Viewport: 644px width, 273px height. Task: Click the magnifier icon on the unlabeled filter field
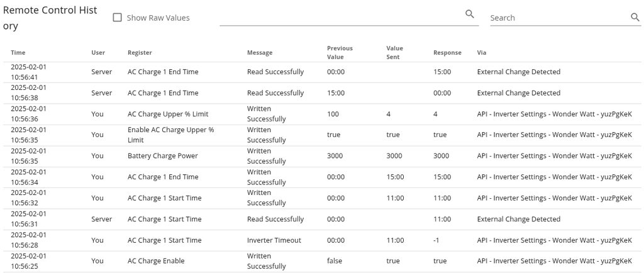[470, 14]
